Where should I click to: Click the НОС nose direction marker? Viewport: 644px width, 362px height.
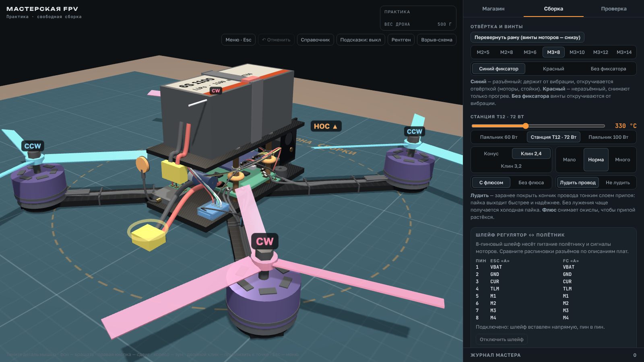click(x=326, y=126)
